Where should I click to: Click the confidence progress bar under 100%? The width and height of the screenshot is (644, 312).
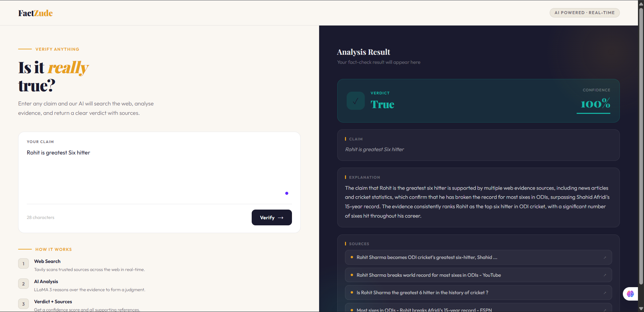[x=593, y=114]
